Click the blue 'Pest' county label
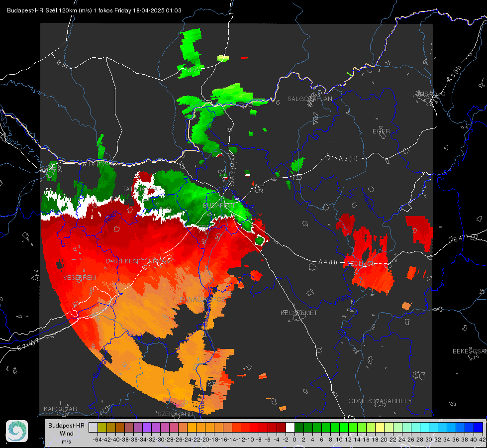Image resolution: width=487 pixels, height=448 pixels. click(x=342, y=299)
